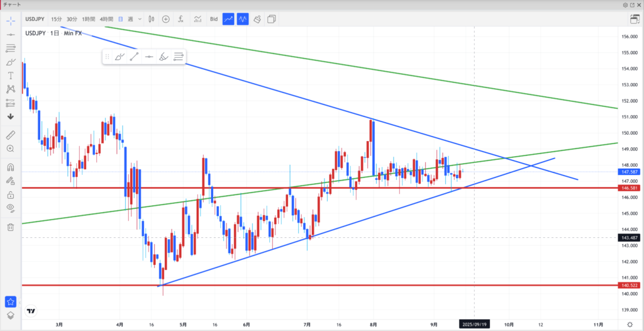Collapse the left drawing toolbar arrow
The height and width of the screenshot is (331, 644).
[19, 303]
